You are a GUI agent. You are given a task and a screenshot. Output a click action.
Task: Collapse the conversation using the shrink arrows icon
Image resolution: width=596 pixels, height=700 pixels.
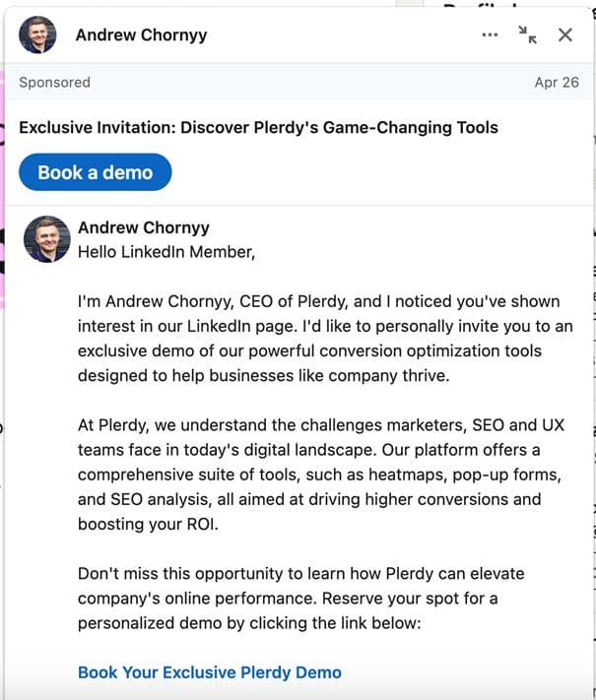point(528,35)
